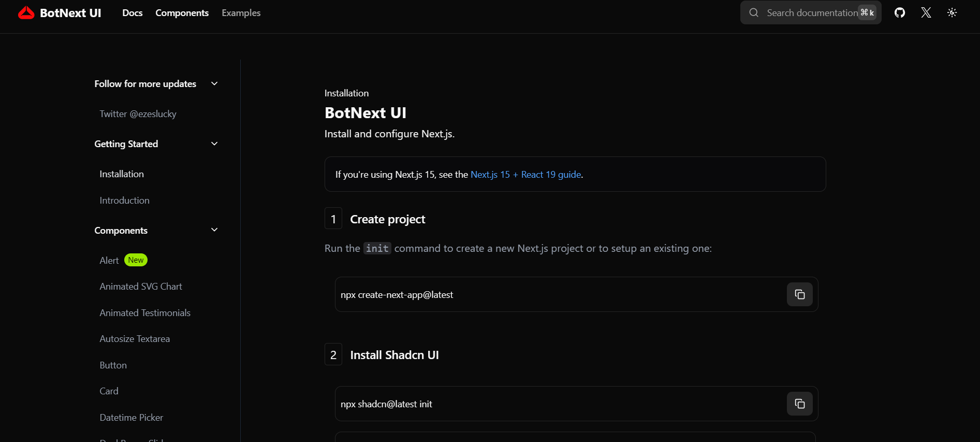Open Autosize Textarea component

coord(135,339)
